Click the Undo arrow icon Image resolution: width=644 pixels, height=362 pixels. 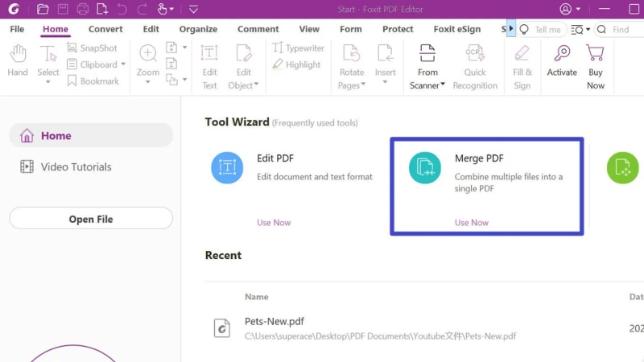122,9
